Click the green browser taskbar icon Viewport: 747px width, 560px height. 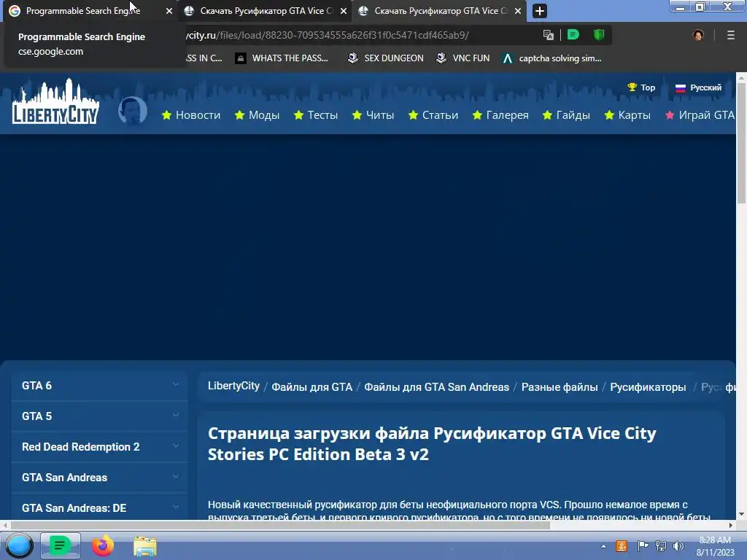click(60, 545)
